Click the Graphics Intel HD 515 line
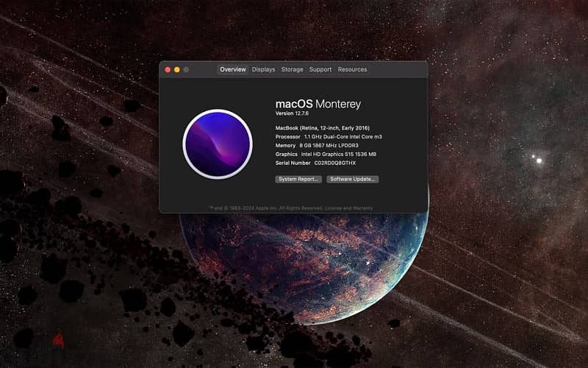 [x=326, y=154]
